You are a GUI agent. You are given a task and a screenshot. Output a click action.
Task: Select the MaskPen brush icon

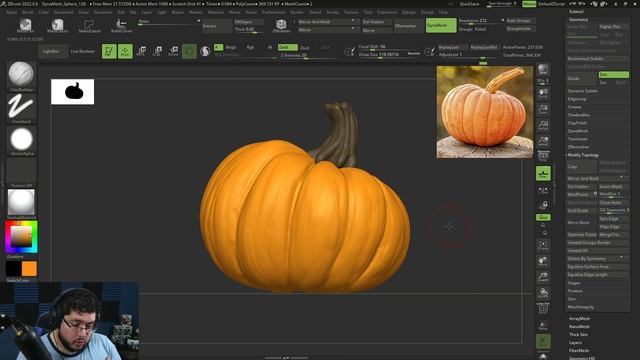tap(25, 26)
